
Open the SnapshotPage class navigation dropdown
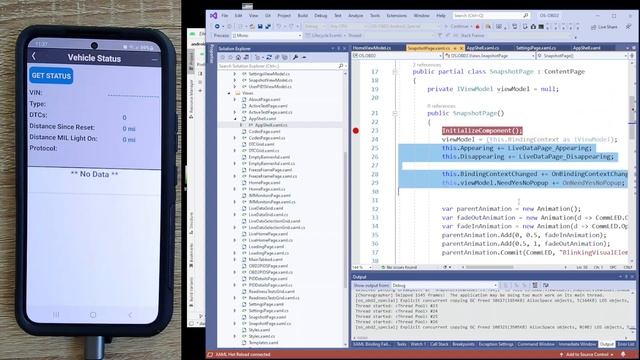[x=489, y=56]
